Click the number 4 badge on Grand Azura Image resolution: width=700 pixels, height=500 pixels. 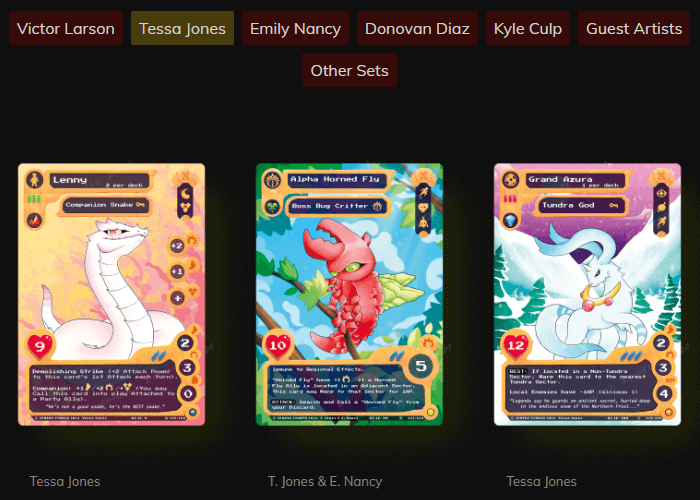pyautogui.click(x=663, y=394)
